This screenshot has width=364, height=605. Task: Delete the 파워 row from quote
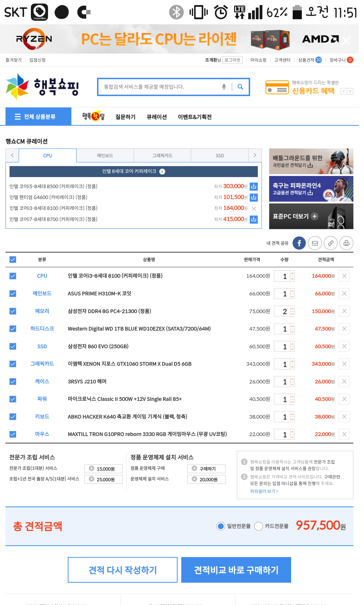pos(344,399)
